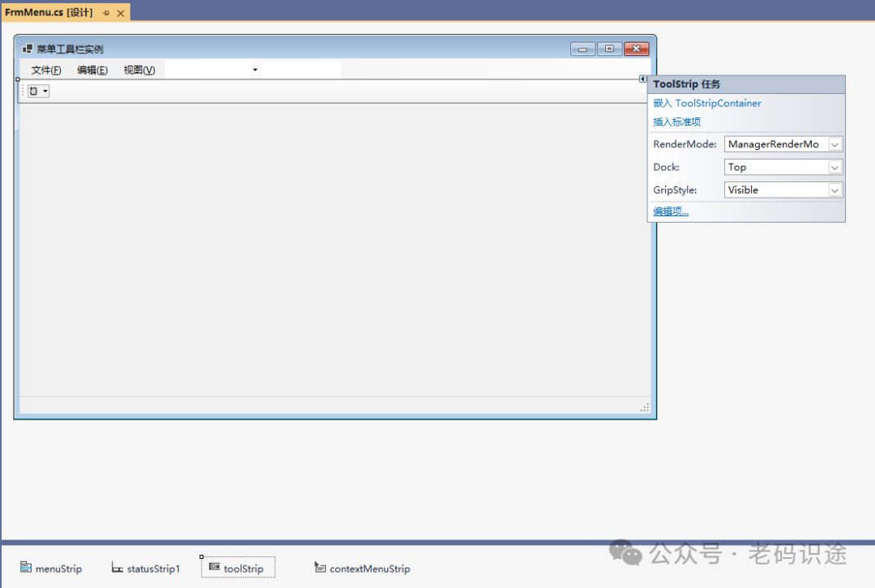Image resolution: width=875 pixels, height=588 pixels.
Task: Open the 文件(F) menu
Action: coord(45,70)
